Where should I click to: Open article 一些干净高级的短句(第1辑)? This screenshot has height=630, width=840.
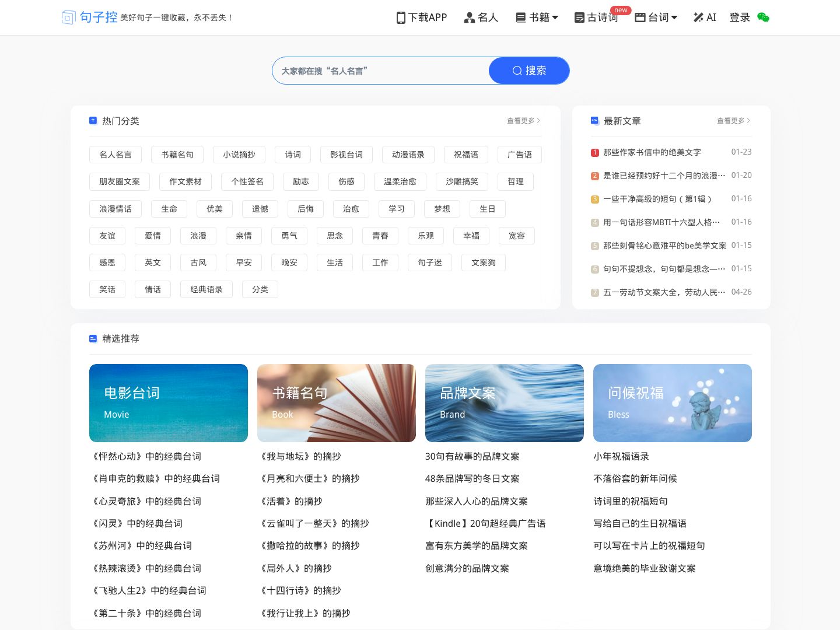click(x=658, y=199)
